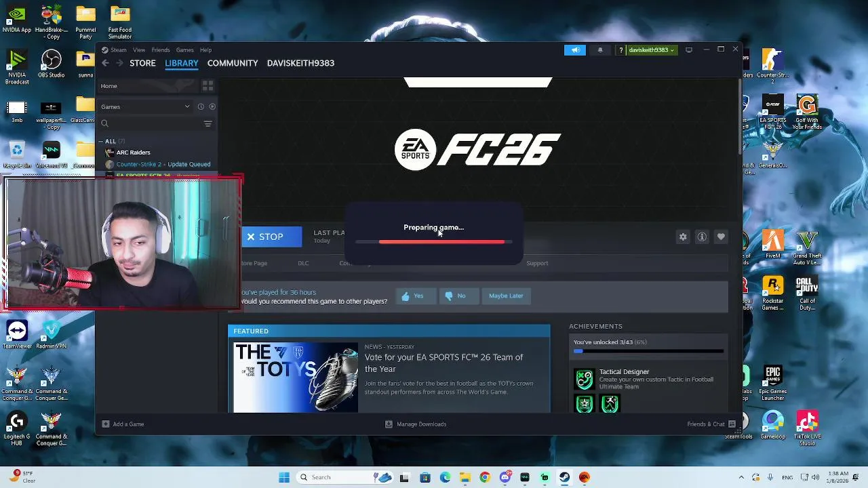
Task: Open Steam help question mark icon
Action: tap(620, 49)
